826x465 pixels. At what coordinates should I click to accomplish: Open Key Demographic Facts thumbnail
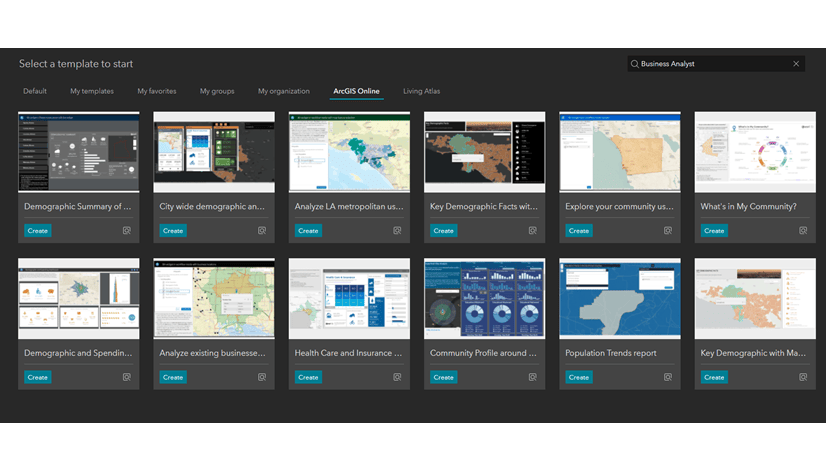pyautogui.click(x=485, y=152)
